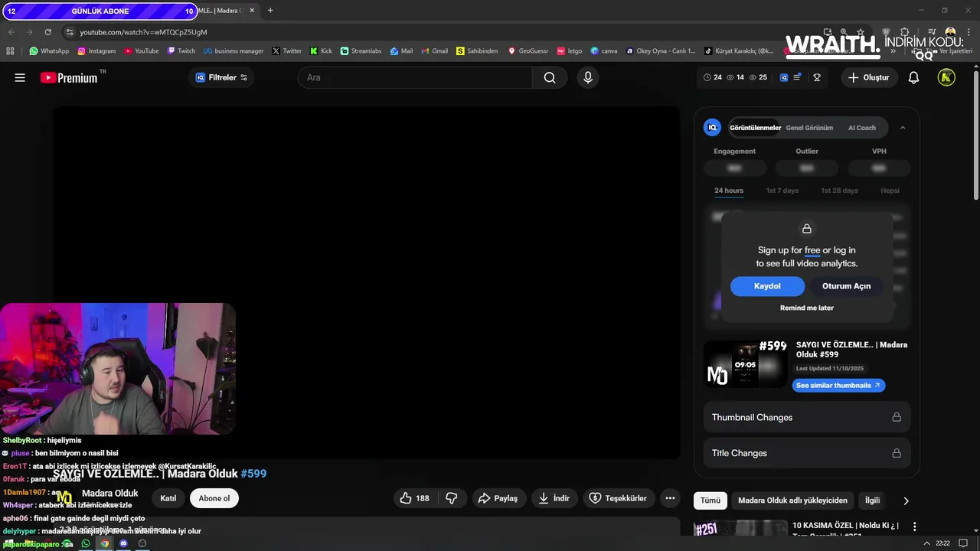Select the Hepsi range tab
This screenshot has height=551, width=980.
coord(890,191)
